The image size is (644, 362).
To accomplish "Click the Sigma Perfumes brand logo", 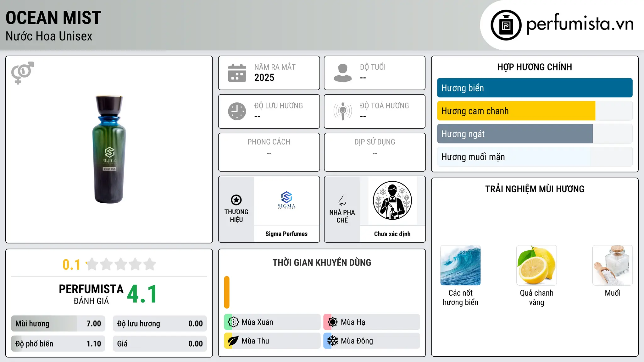I will pyautogui.click(x=286, y=200).
